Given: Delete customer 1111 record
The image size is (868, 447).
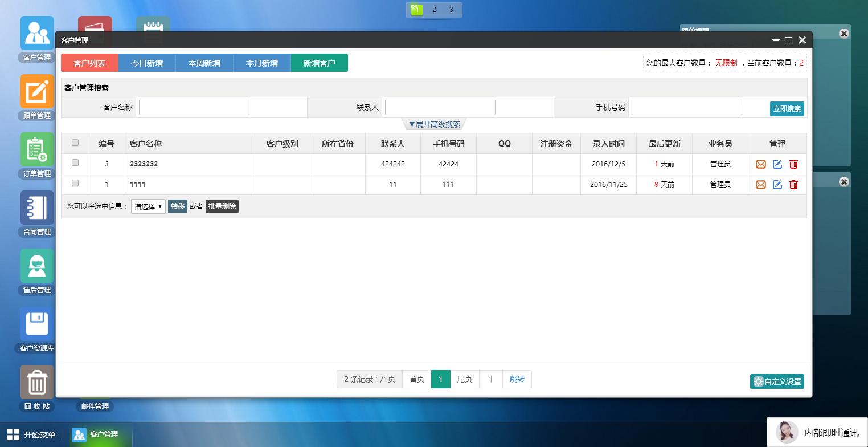Looking at the screenshot, I should [793, 185].
